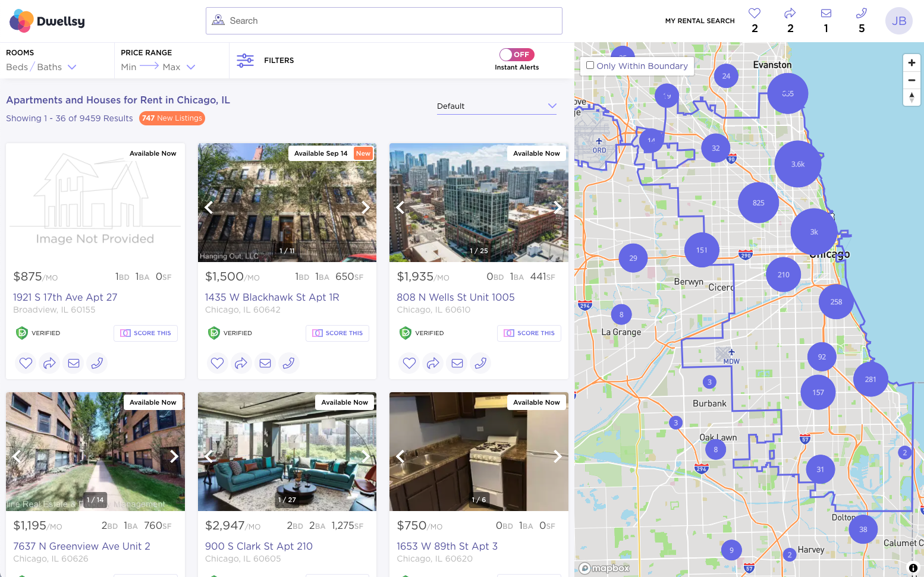Open 808 N Wells St Unit 1005 listing

(x=456, y=297)
